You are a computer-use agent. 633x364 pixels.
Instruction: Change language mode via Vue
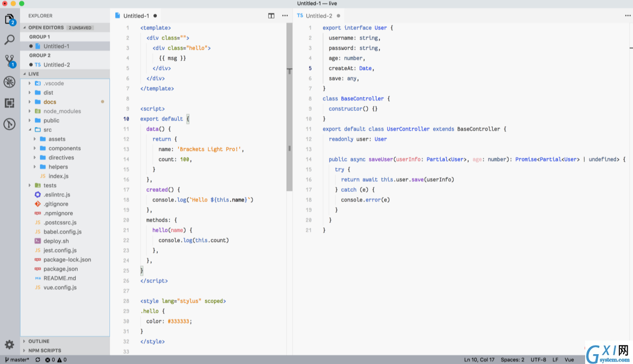coord(570,360)
